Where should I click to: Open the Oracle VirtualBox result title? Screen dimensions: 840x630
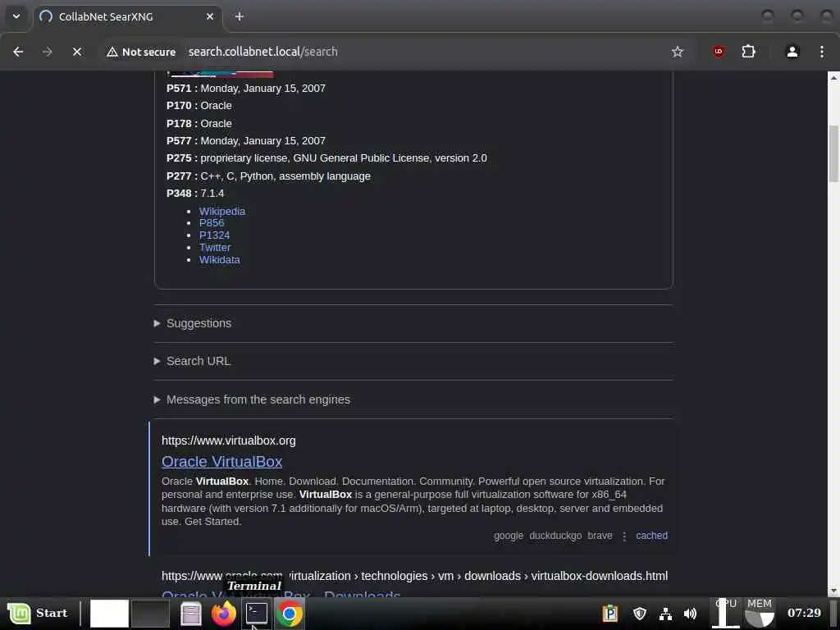(221, 461)
